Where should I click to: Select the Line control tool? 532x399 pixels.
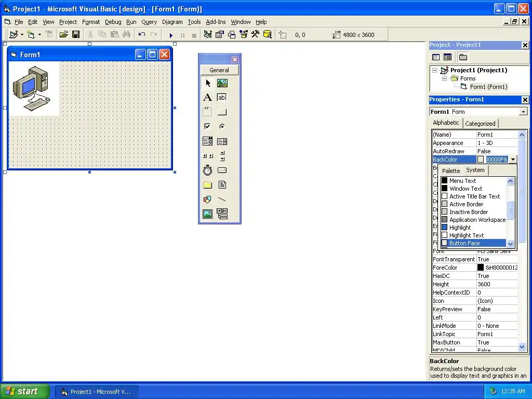coord(222,199)
